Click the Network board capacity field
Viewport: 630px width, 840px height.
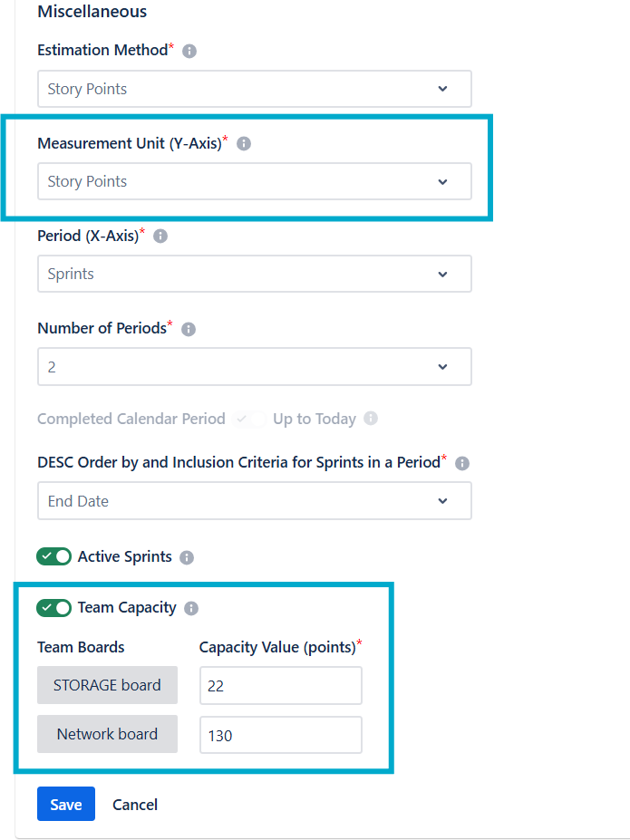point(280,735)
